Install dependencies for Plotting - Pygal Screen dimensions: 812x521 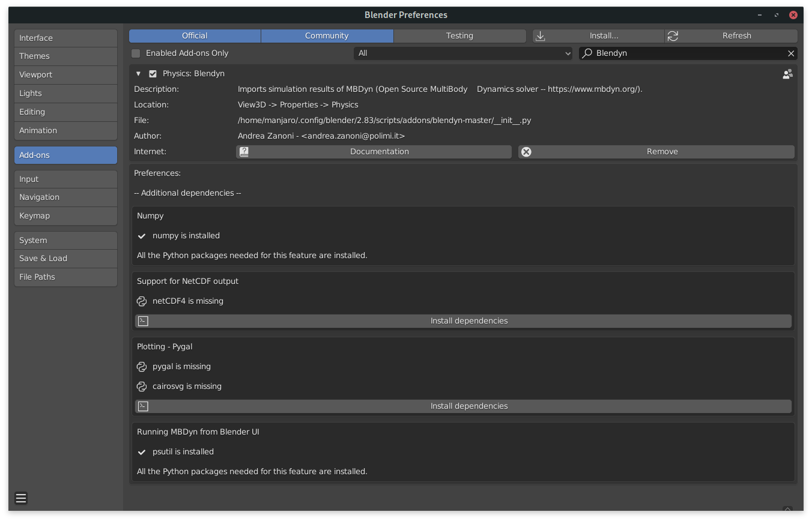point(463,406)
